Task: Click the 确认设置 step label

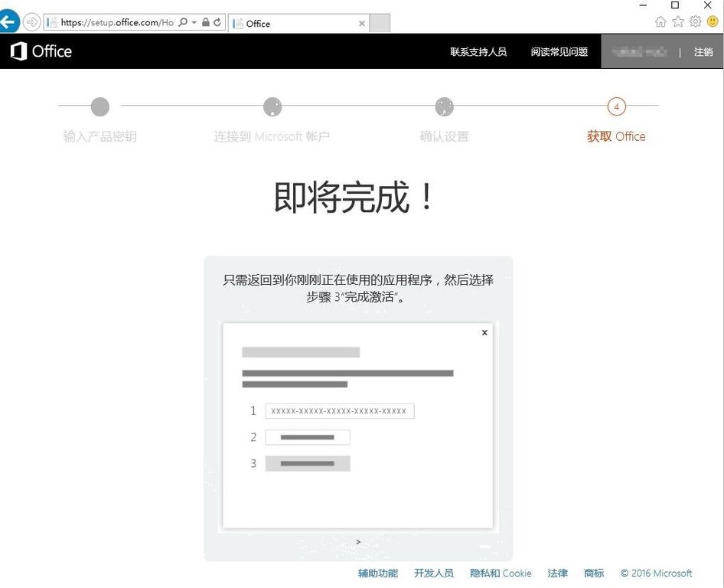Action: click(444, 136)
